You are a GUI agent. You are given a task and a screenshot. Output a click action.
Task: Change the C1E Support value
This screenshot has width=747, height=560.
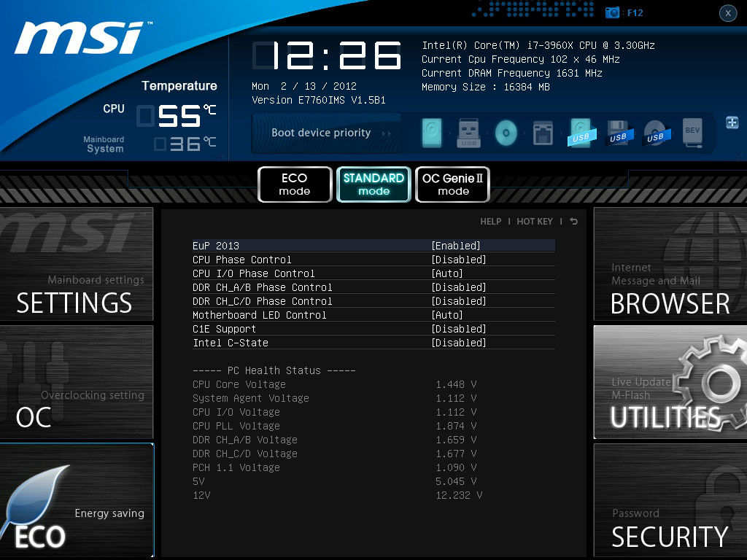point(459,329)
